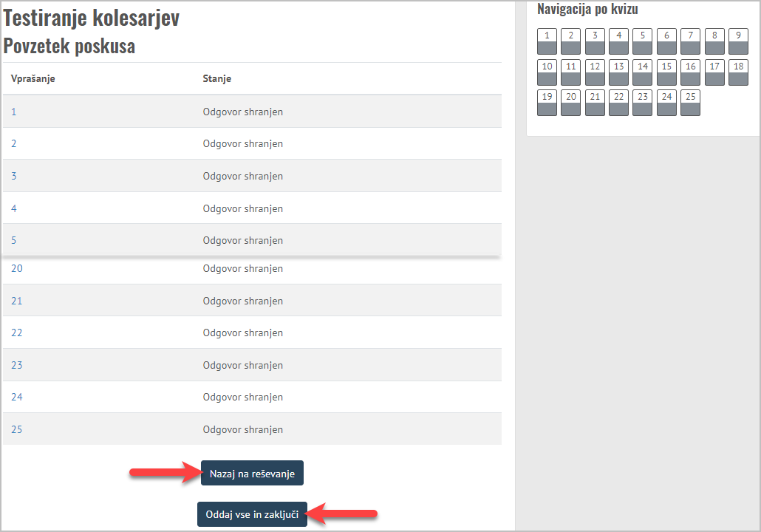This screenshot has height=532, width=761.
Task: Go to question 9 in quiz navigation
Action: pyautogui.click(x=738, y=41)
